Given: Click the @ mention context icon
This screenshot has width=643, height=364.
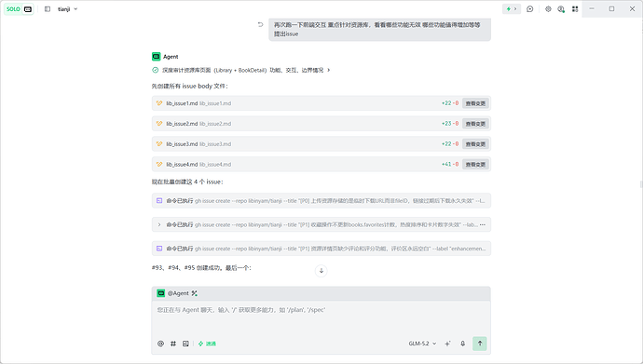Looking at the screenshot, I should (x=160, y=344).
